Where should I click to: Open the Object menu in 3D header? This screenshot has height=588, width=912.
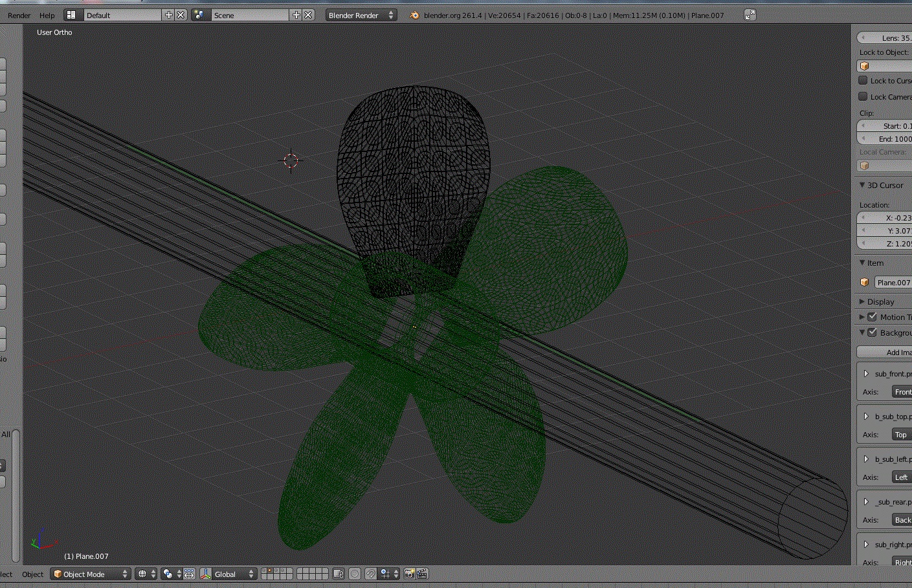coord(32,574)
